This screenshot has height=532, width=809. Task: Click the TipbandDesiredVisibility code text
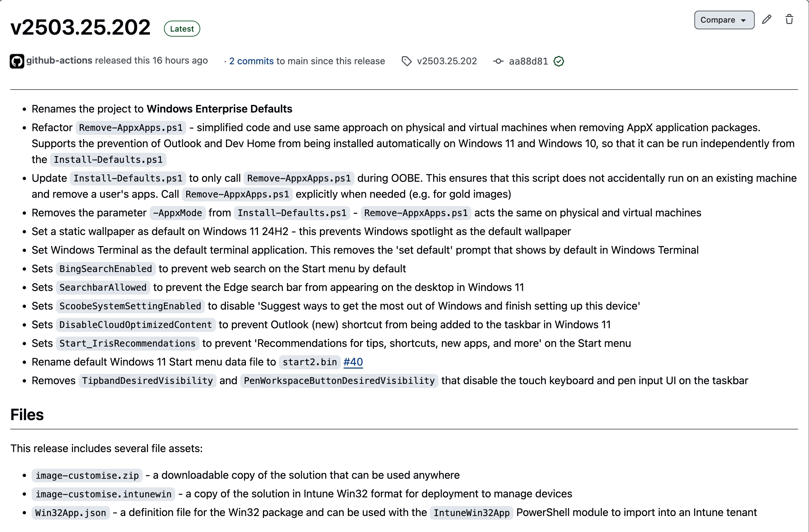point(148,381)
